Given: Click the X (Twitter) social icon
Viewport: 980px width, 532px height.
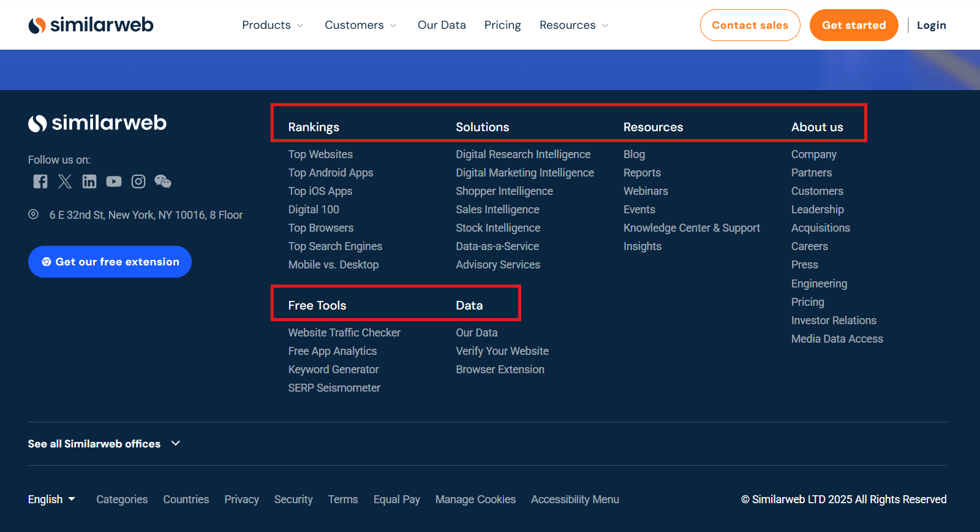Looking at the screenshot, I should [65, 181].
